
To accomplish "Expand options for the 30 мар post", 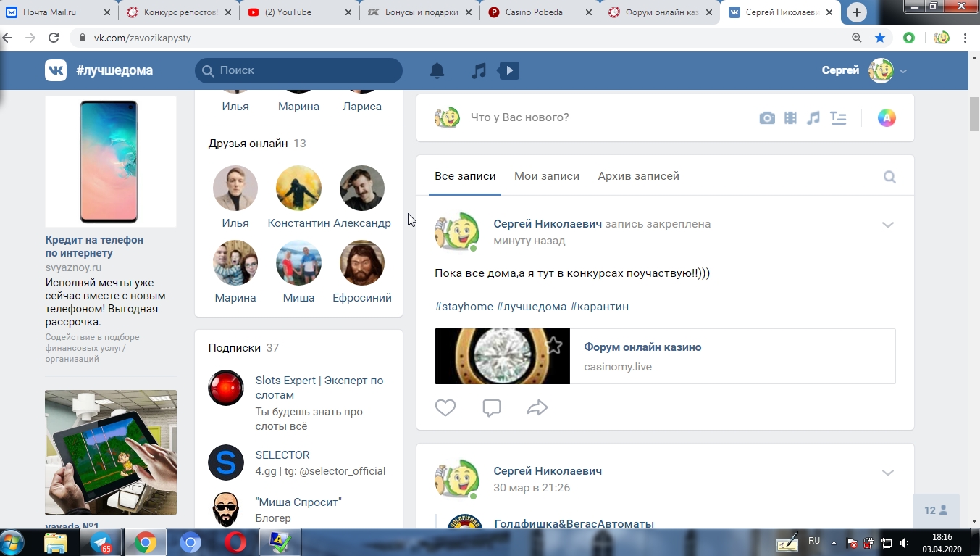I will (888, 473).
